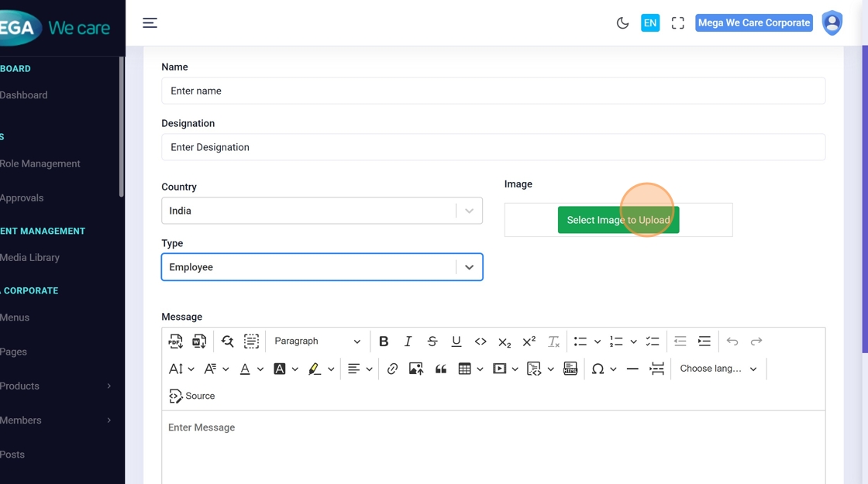The height and width of the screenshot is (484, 868).
Task: Toggle bold formatting
Action: (384, 342)
